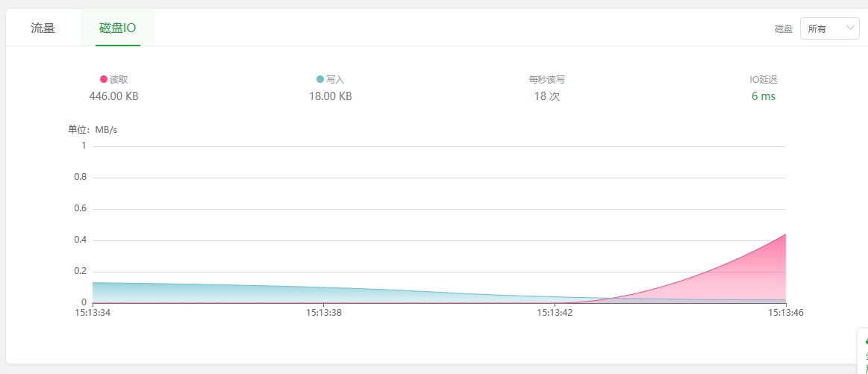Select the 磁盘IO tab

pos(117,28)
